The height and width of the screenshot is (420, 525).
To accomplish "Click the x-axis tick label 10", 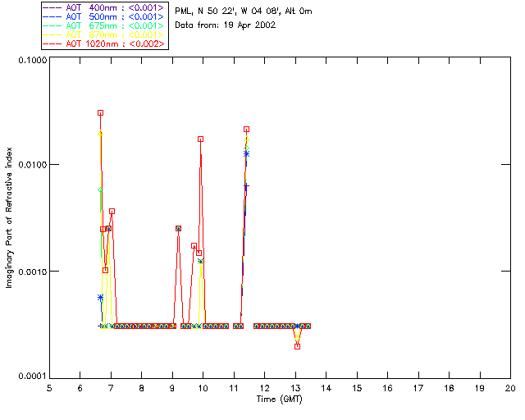I will coord(203,388).
